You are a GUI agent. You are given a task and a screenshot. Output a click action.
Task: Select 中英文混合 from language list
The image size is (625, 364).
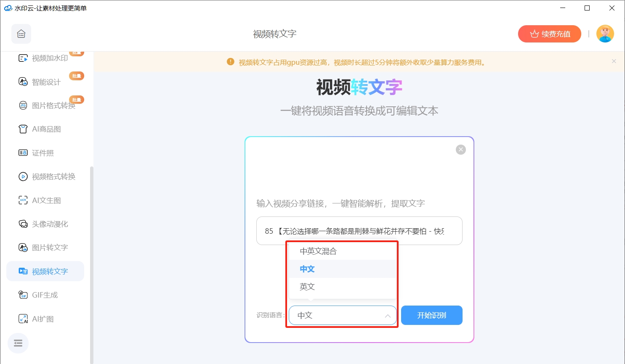tap(318, 251)
